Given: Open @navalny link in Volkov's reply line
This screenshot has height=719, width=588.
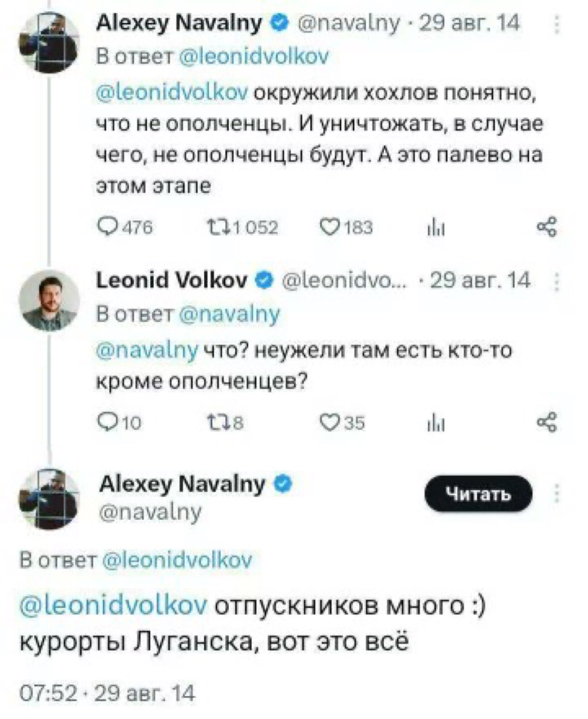Looking at the screenshot, I should 229,315.
